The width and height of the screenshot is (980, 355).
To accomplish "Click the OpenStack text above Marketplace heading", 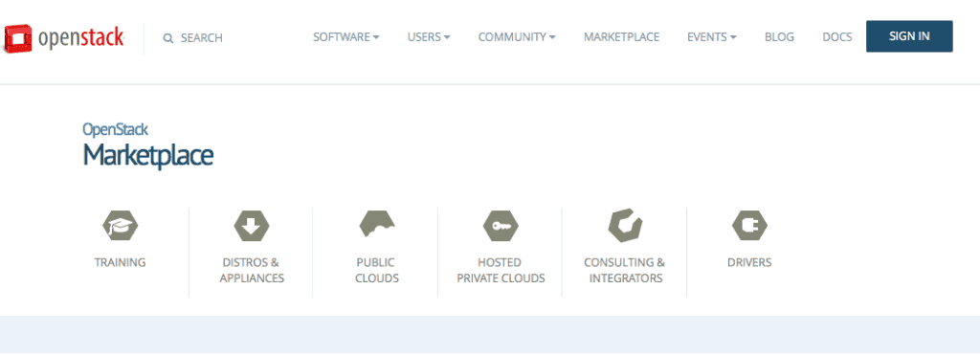I will [x=115, y=129].
